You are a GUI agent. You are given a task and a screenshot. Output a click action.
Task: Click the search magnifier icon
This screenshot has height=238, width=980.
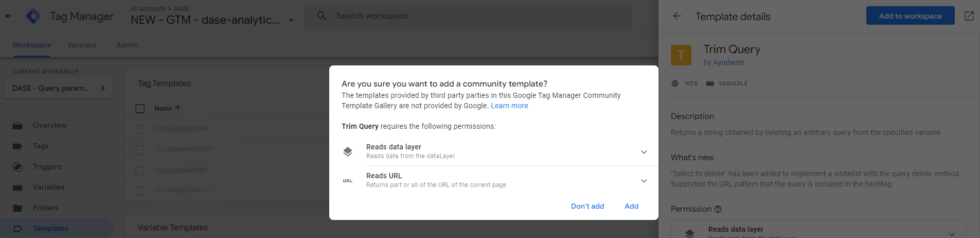pyautogui.click(x=322, y=16)
